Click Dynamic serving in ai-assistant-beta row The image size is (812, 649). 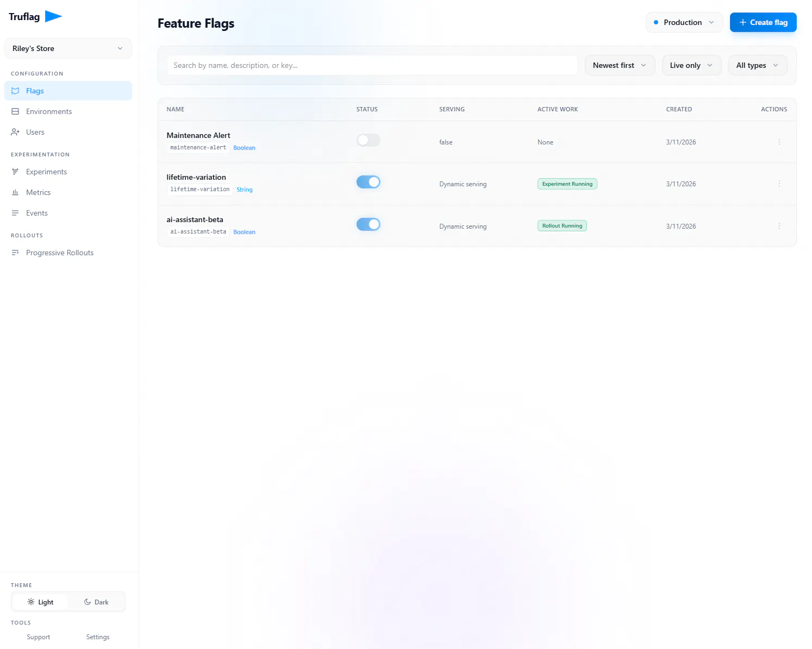pyautogui.click(x=463, y=226)
